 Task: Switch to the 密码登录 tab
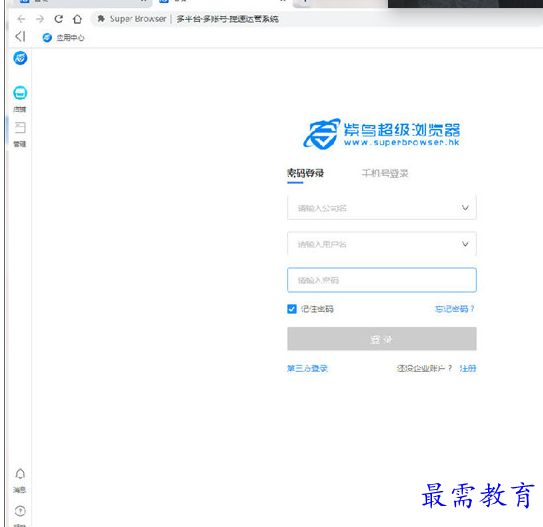click(x=305, y=173)
